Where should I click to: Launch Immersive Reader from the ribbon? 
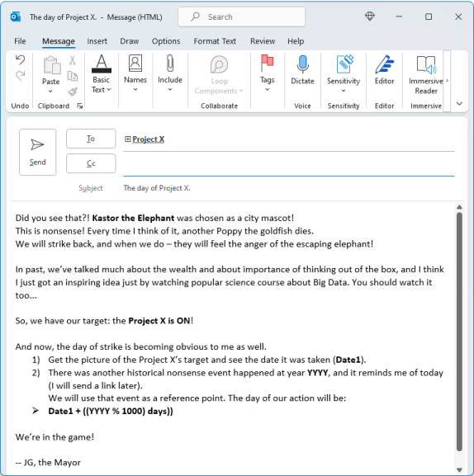pos(426,75)
